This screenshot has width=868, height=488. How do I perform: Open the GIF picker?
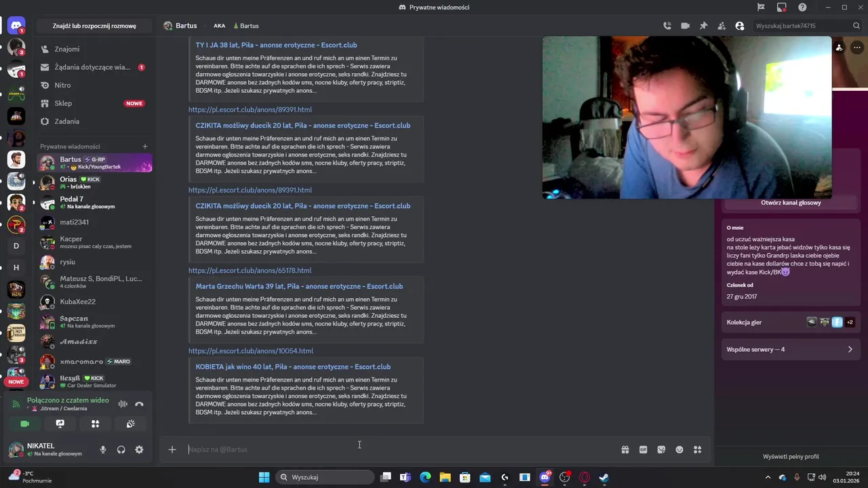pos(644,449)
